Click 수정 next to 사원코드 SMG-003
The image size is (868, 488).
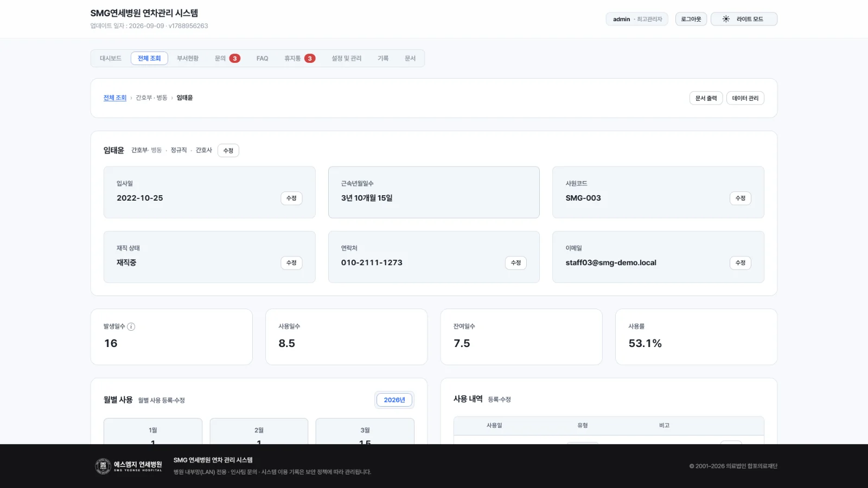pos(740,198)
